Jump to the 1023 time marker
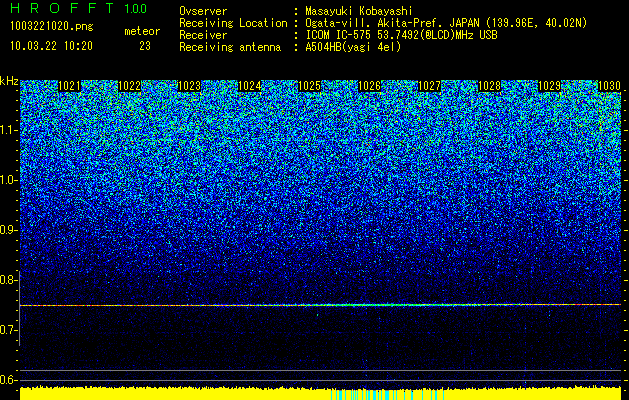 tap(189, 86)
